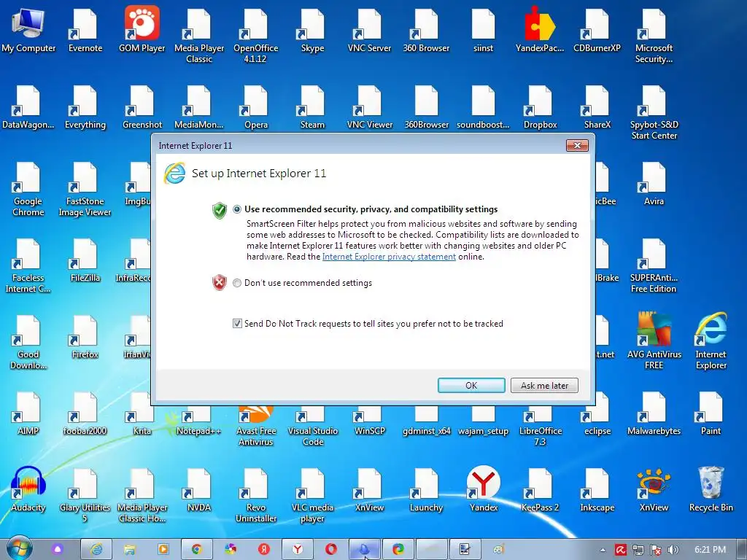Select the Greenshot desktop shortcut
Screen dimensions: 747x560
[x=142, y=107]
